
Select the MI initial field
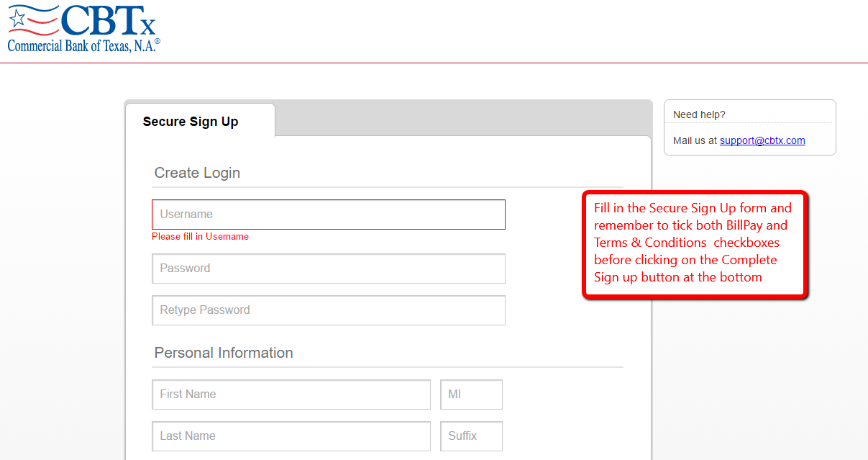[x=471, y=394]
